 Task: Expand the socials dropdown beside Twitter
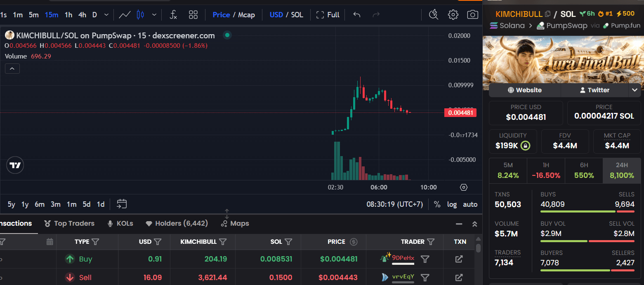click(635, 90)
